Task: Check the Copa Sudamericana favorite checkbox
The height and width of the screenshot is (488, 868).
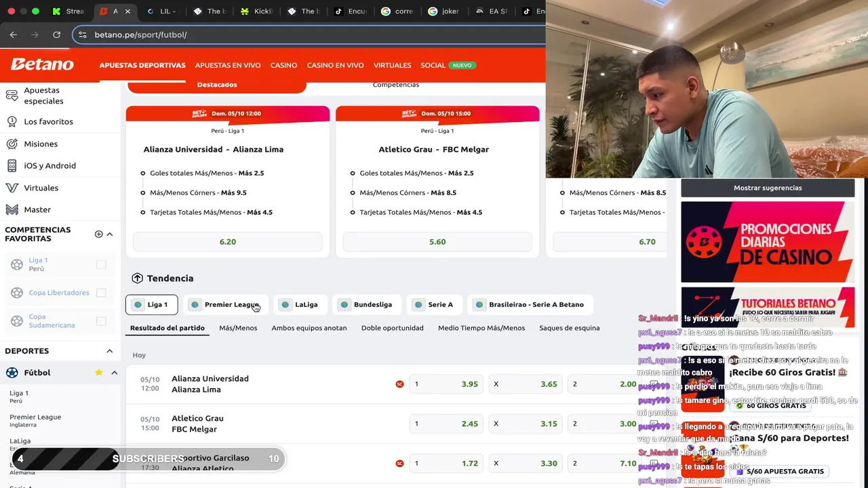Action: [x=101, y=321]
